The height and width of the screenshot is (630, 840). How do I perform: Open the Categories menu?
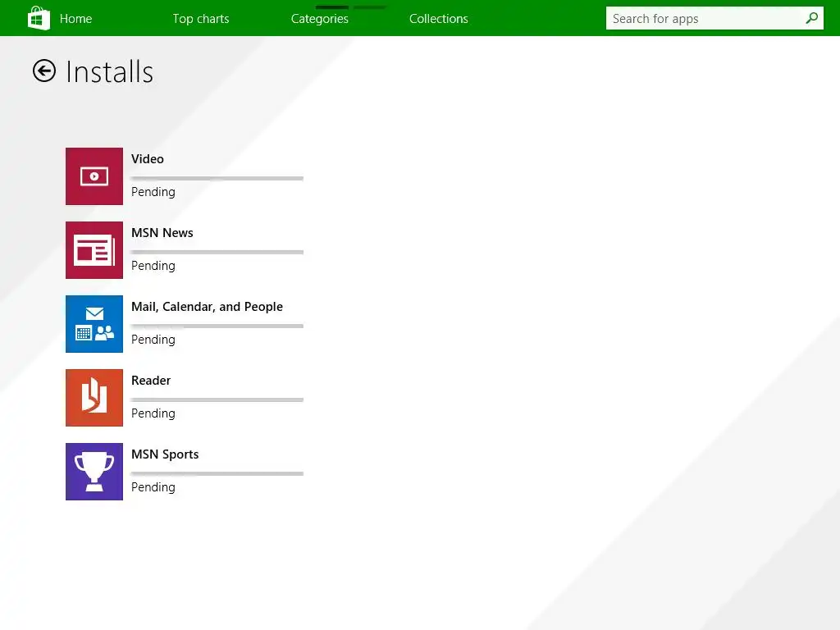coord(320,19)
